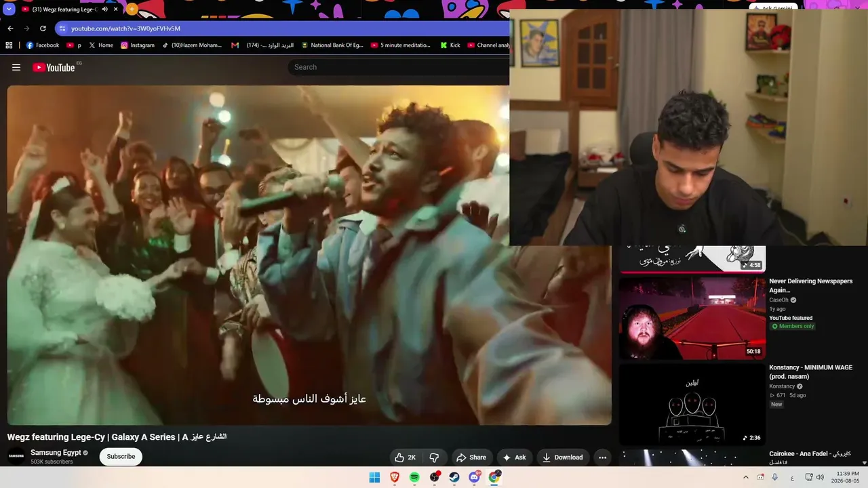This screenshot has height=488, width=868.
Task: Open more actions ellipsis menu
Action: point(602,457)
